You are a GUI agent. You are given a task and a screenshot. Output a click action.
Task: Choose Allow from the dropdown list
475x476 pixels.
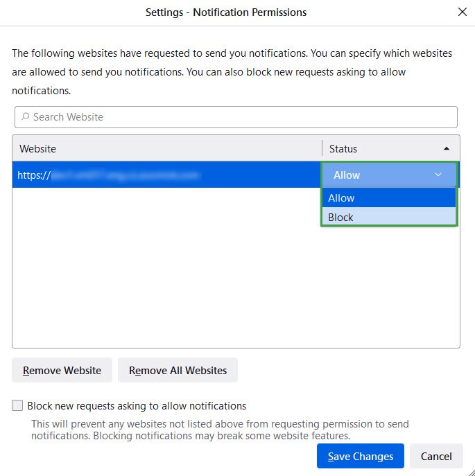tap(388, 198)
